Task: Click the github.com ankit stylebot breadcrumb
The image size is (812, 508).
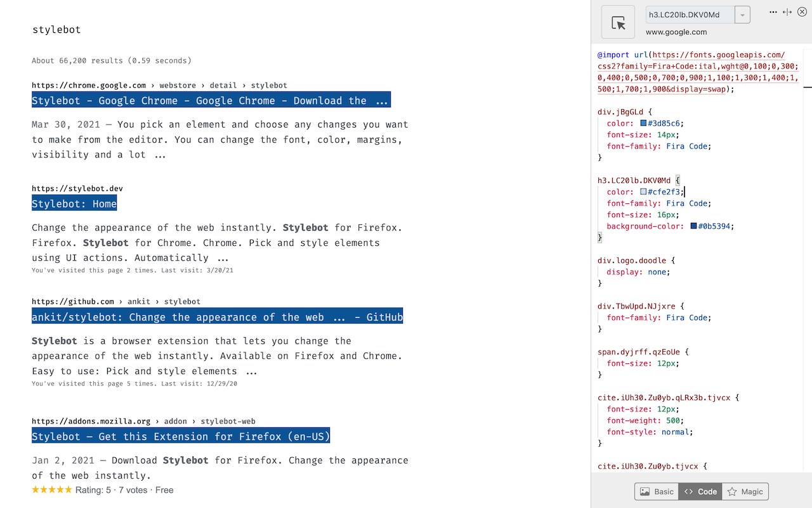Action: pyautogui.click(x=116, y=302)
